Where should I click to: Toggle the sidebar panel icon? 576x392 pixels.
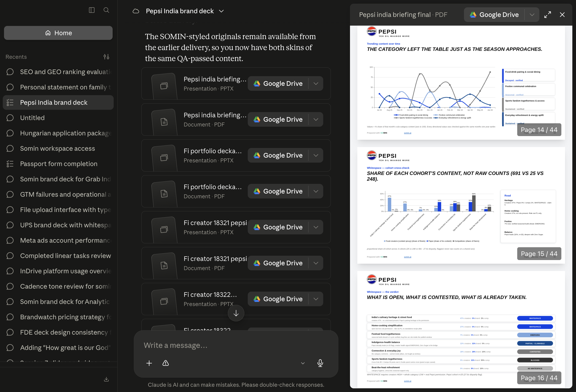(x=92, y=10)
